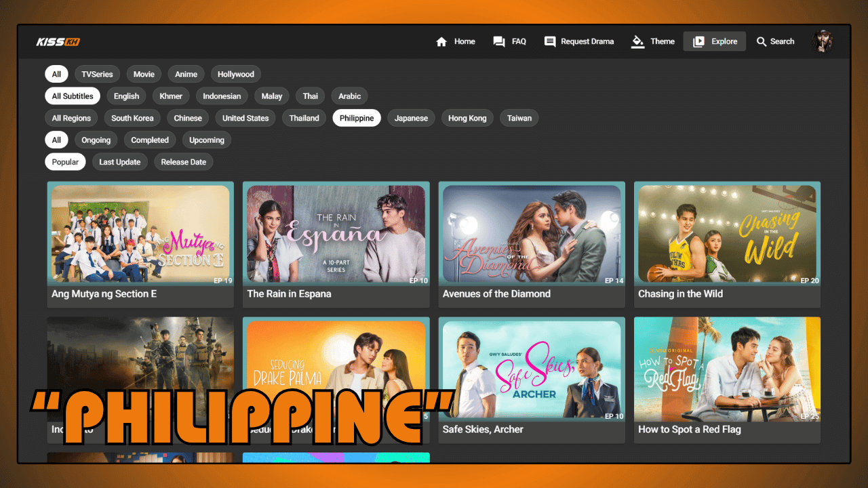Click the Request Drama message icon

(550, 42)
